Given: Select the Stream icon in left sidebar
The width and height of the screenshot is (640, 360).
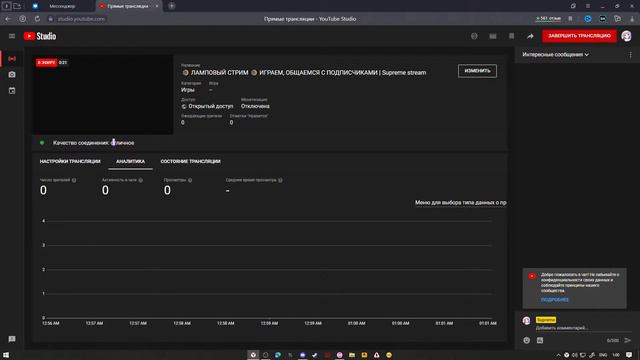Looking at the screenshot, I should click(12, 59).
